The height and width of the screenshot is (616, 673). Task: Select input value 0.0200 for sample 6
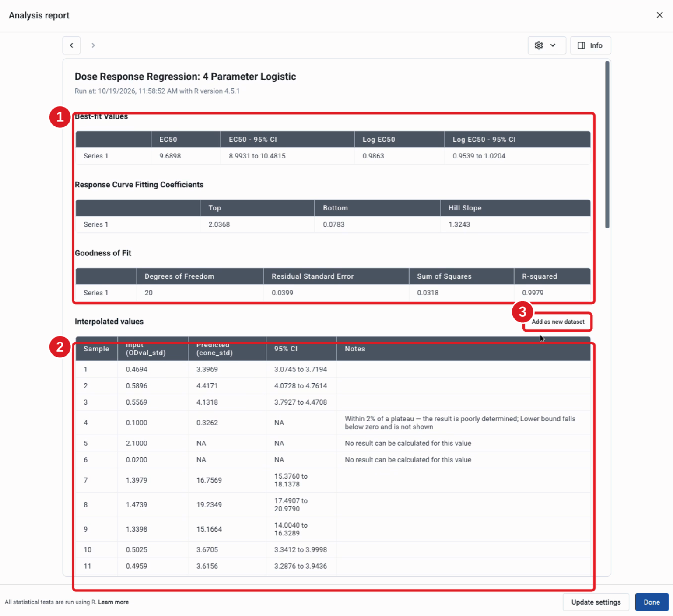coord(137,460)
